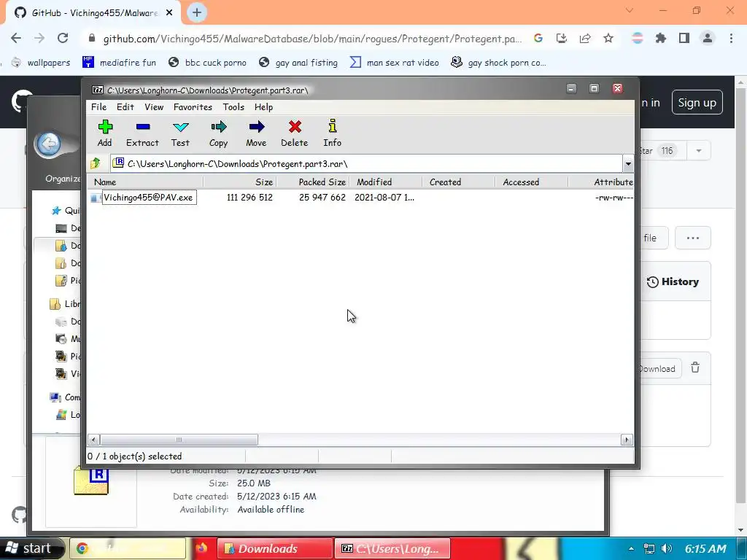Bookmark this page with star icon
Screen dimensions: 747x560
[608, 38]
